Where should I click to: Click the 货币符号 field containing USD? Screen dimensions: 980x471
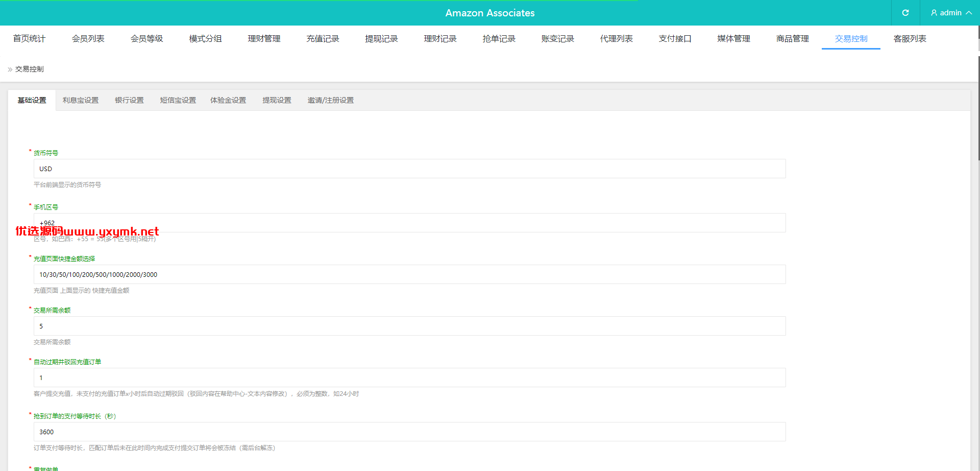coord(409,169)
